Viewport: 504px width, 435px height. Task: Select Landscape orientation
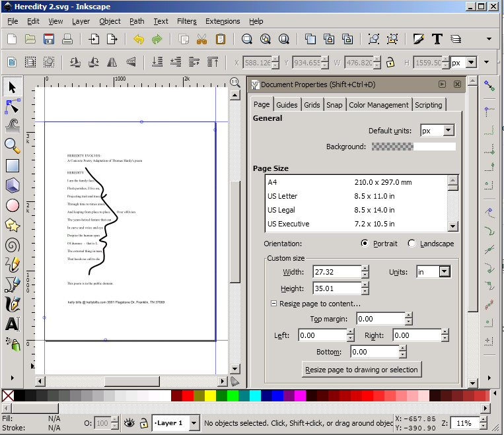coord(412,244)
